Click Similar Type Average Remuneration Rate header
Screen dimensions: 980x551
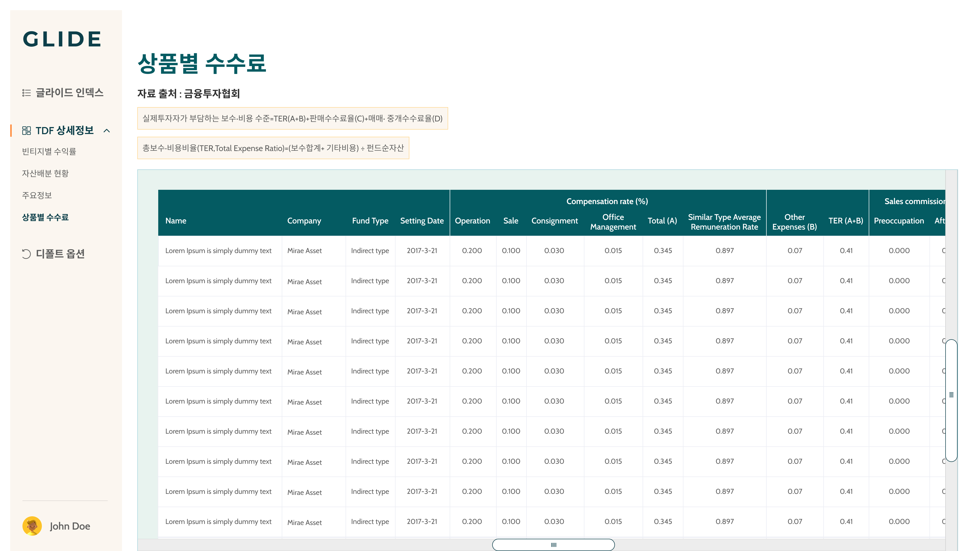coord(724,222)
